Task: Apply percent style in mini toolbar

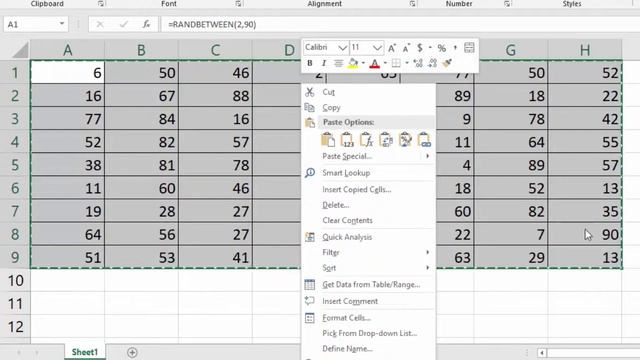Action: coord(442,48)
